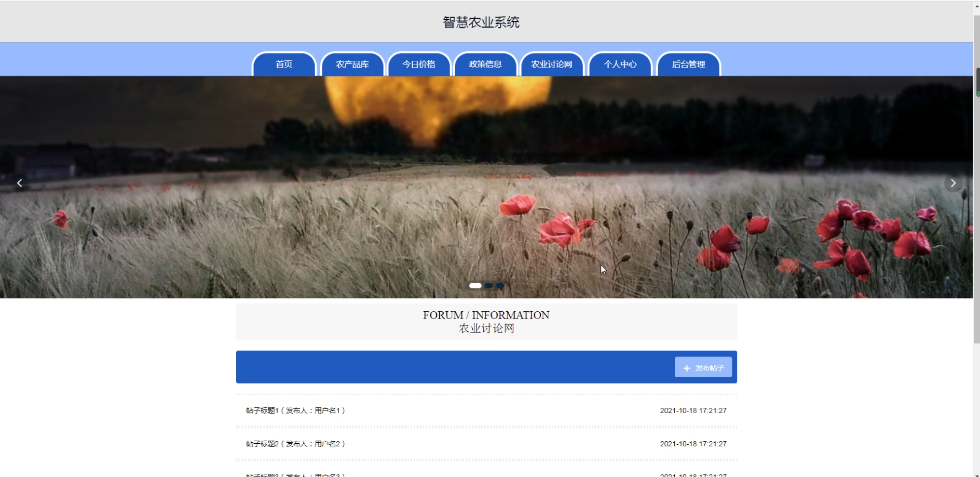Open the 后台管理 tab
980x477 pixels.
click(689, 64)
